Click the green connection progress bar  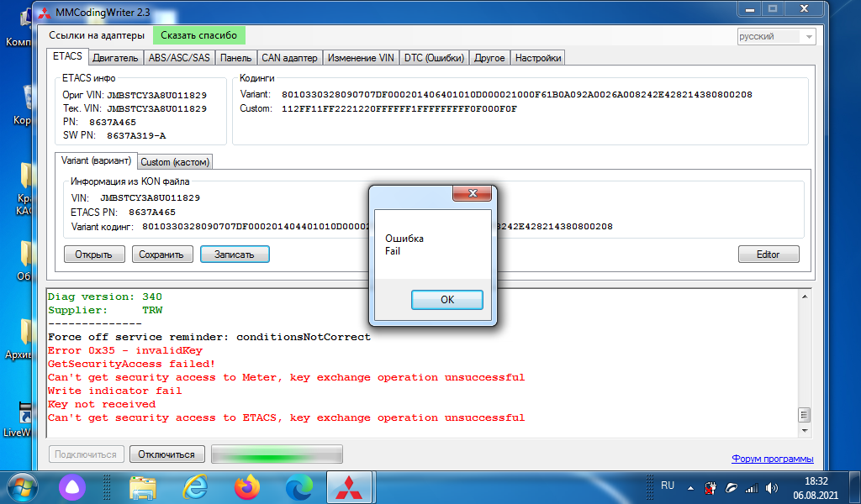click(x=277, y=454)
